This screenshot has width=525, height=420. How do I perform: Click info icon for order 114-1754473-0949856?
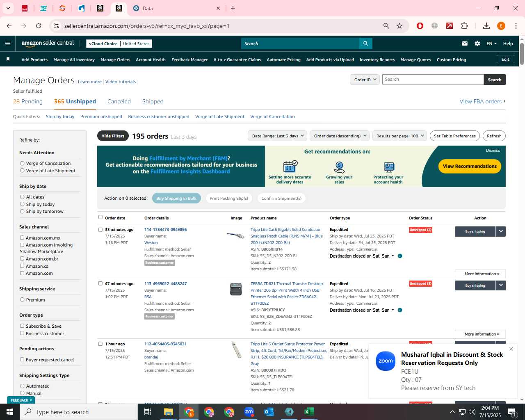400,256
